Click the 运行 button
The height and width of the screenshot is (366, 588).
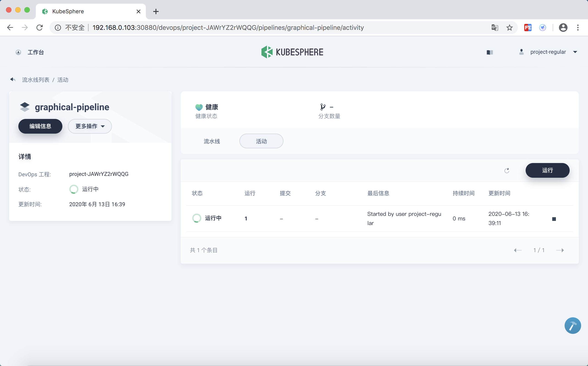point(547,170)
